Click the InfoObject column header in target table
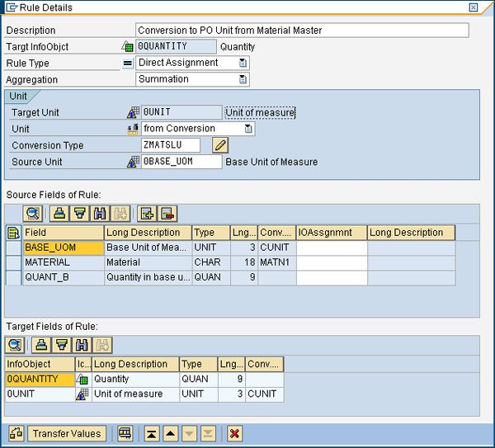The height and width of the screenshot is (448, 495). [40, 364]
